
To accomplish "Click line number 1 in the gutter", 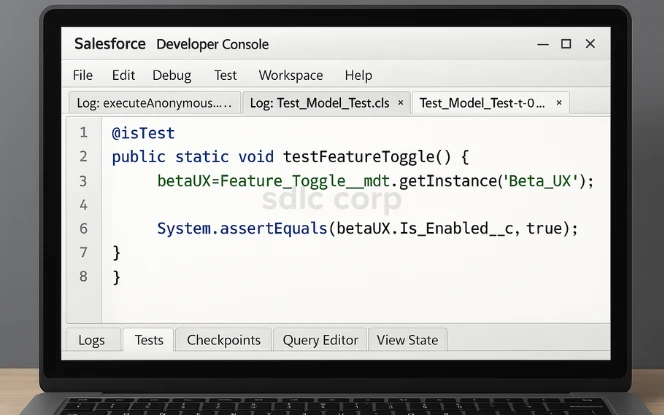I will [x=83, y=133].
